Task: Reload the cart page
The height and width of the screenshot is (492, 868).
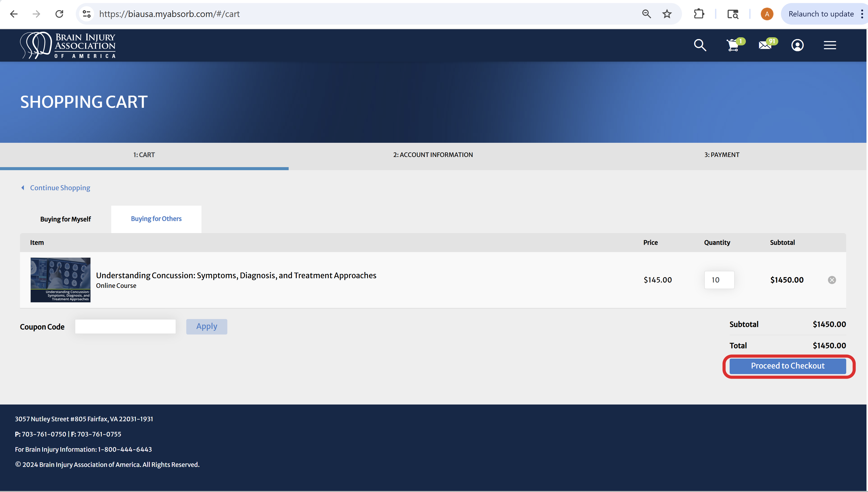Action: (59, 14)
